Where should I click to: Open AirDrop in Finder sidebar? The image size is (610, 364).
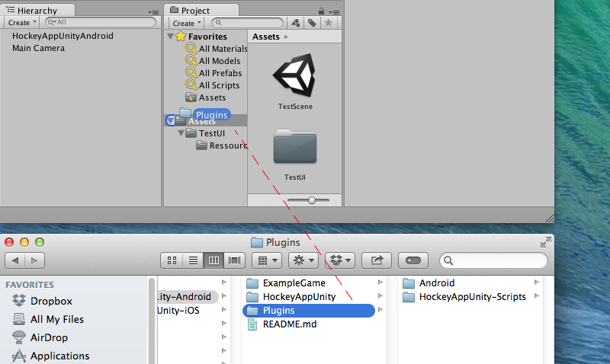[40, 337]
